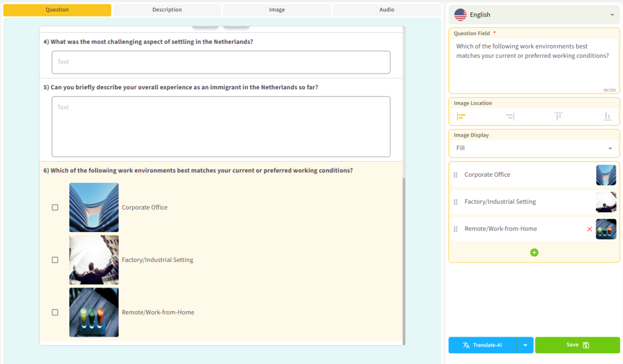Open the English language dropdown
Viewport: 623px width, 364px height.
(534, 15)
